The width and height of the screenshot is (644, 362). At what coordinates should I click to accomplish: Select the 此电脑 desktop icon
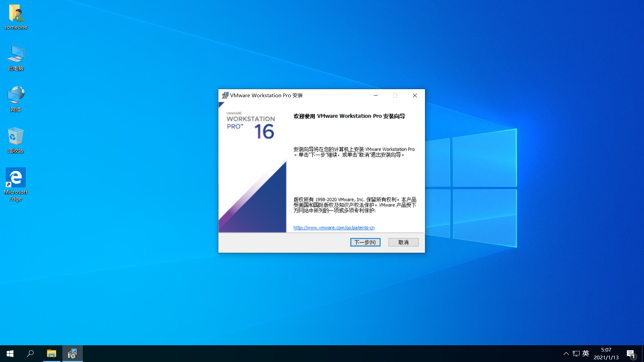click(16, 55)
